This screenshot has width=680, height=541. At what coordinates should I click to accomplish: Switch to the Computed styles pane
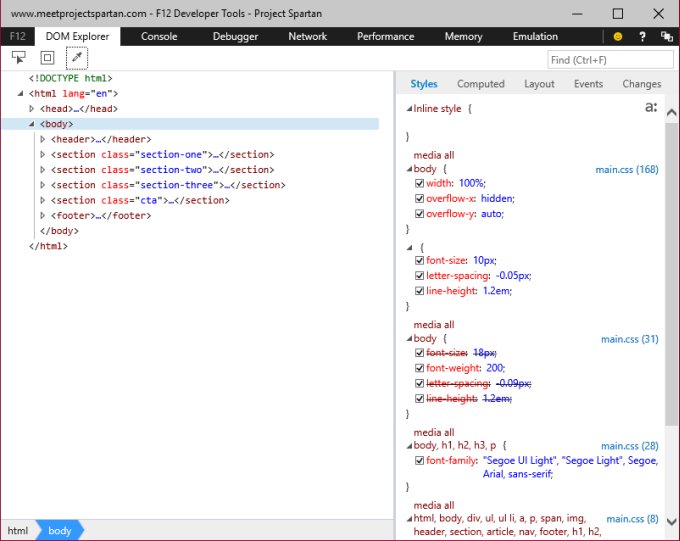pyautogui.click(x=481, y=84)
